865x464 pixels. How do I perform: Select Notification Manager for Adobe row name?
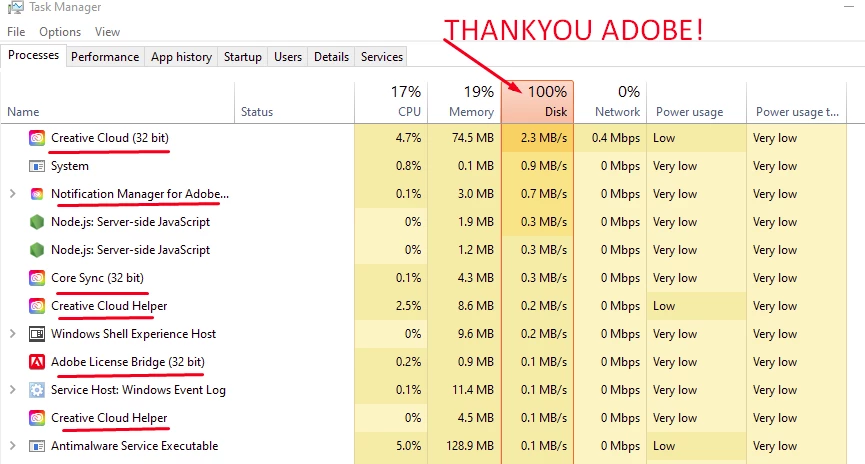click(140, 194)
